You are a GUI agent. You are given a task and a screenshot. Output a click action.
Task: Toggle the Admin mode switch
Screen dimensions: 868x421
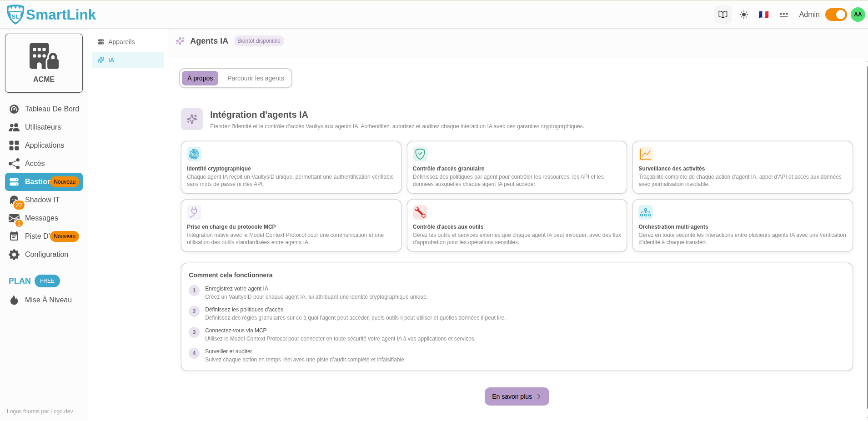[836, 15]
